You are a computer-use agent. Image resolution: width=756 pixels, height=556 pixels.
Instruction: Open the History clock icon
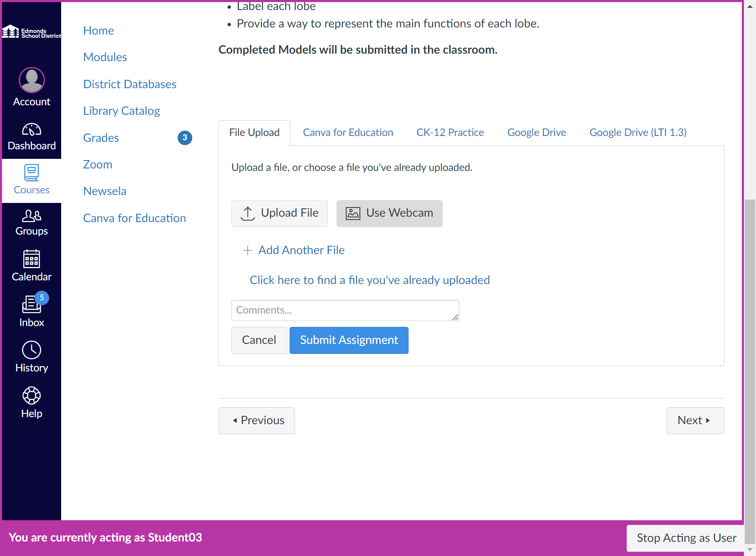(x=32, y=350)
